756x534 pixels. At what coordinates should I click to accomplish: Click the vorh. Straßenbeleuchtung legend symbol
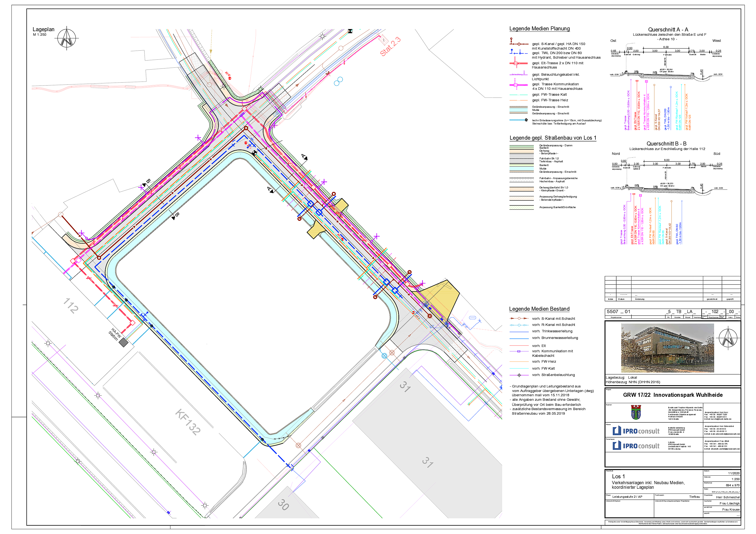coord(519,375)
